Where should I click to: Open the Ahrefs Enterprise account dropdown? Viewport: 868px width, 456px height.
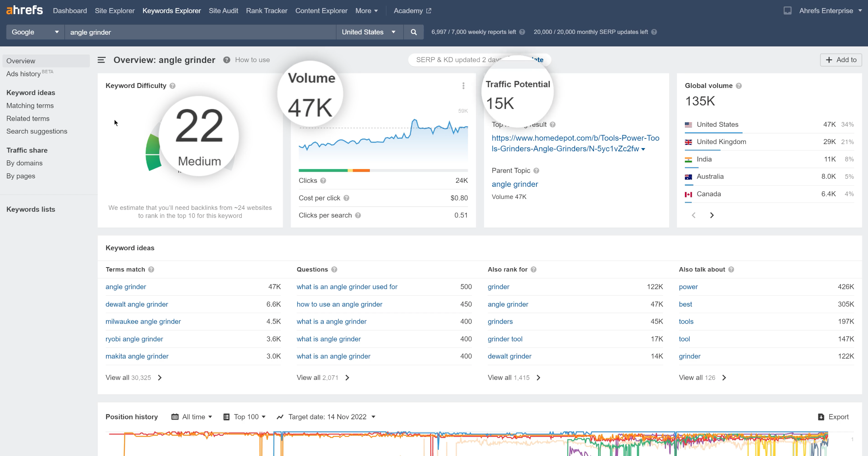(829, 10)
